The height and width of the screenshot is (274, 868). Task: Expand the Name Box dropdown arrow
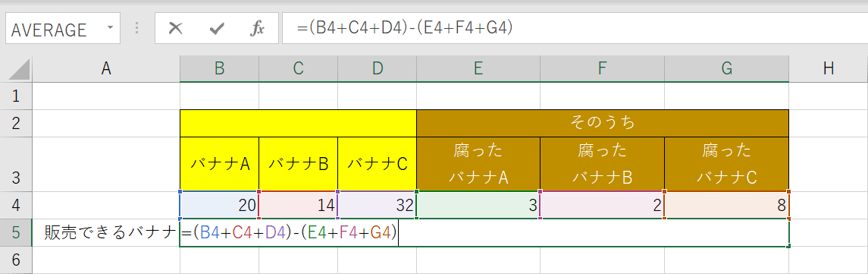[x=110, y=28]
